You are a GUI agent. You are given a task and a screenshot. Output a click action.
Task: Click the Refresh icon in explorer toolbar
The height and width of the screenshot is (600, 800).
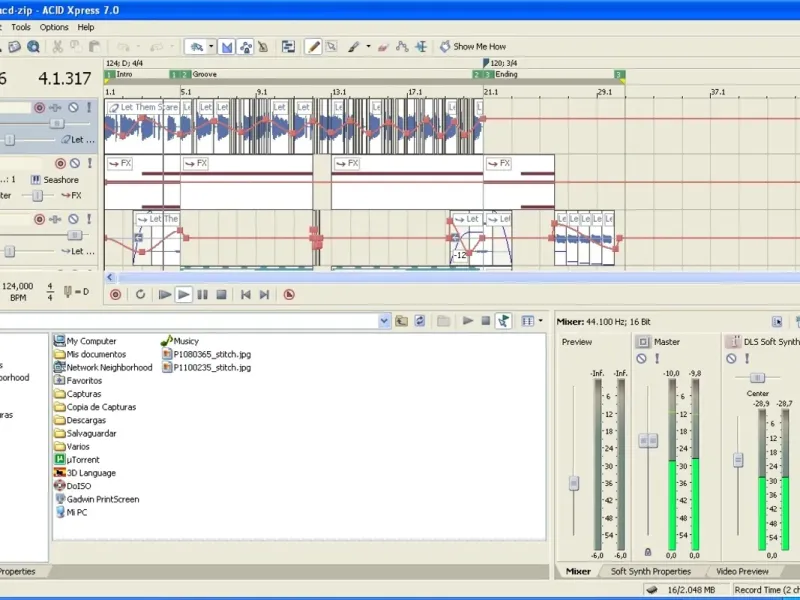pyautogui.click(x=421, y=321)
